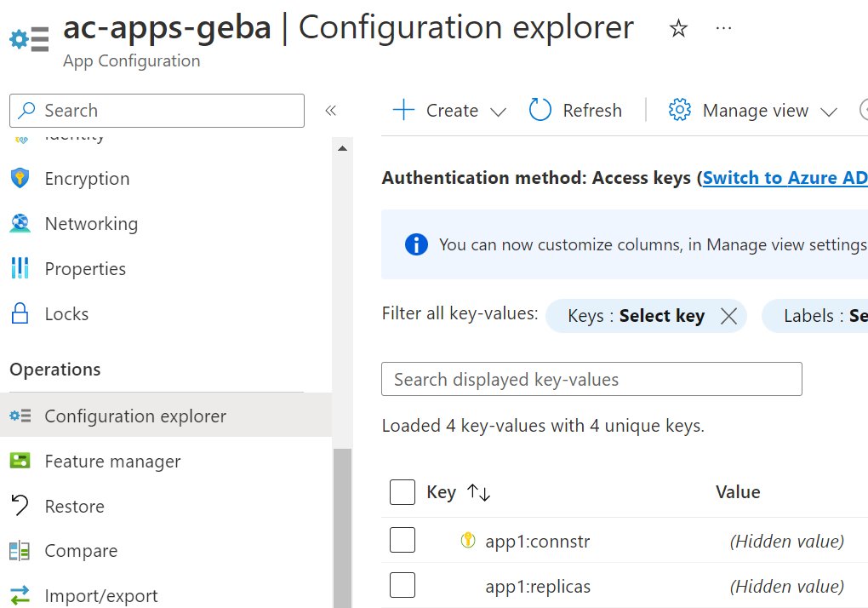
Task: Click the Import/export arrows icon
Action: coord(20,596)
